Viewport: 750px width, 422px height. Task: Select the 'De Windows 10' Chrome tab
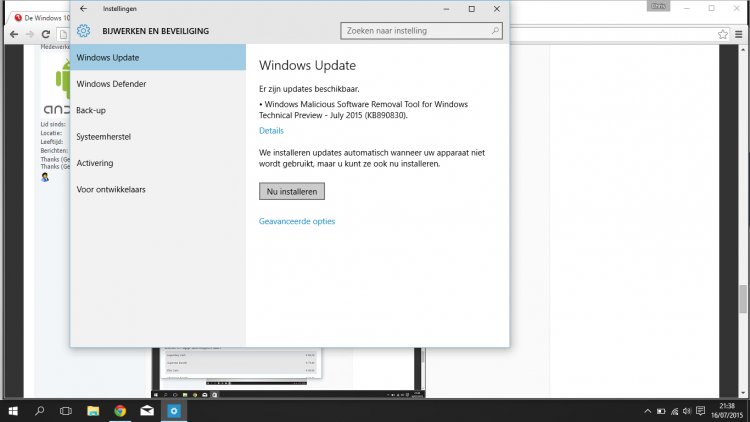point(41,18)
